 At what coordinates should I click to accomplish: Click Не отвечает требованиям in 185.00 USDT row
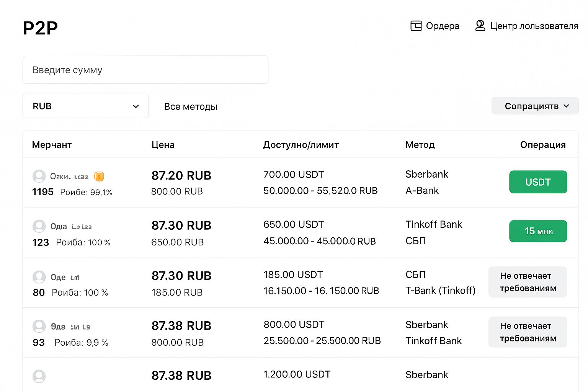[x=528, y=282]
